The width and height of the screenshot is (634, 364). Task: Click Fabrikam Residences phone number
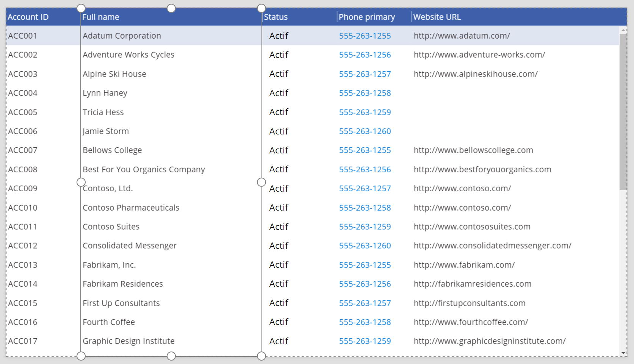coord(365,284)
